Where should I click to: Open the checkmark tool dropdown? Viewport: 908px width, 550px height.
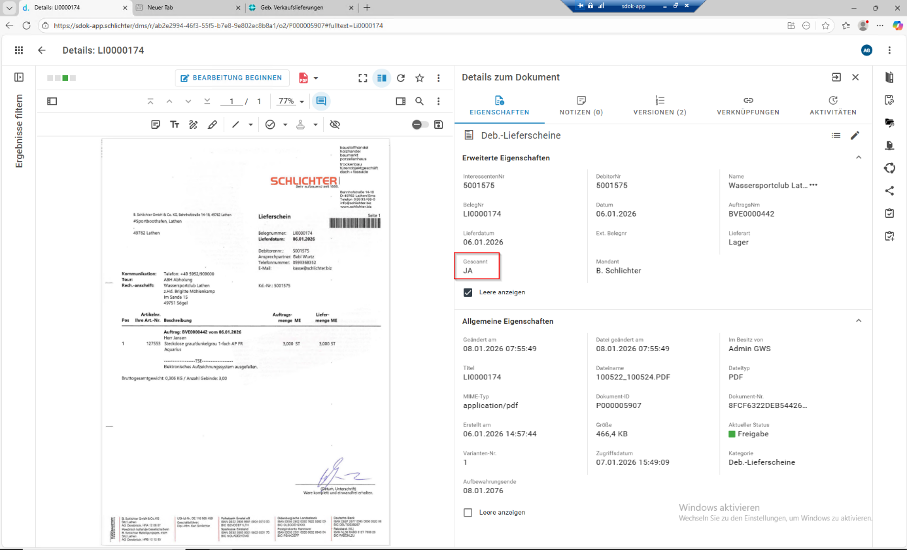click(285, 124)
